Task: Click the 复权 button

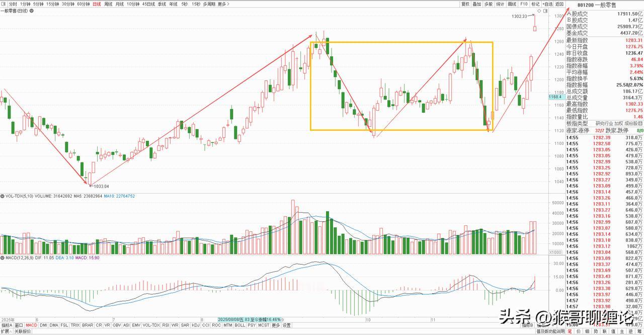Action: 465,4
